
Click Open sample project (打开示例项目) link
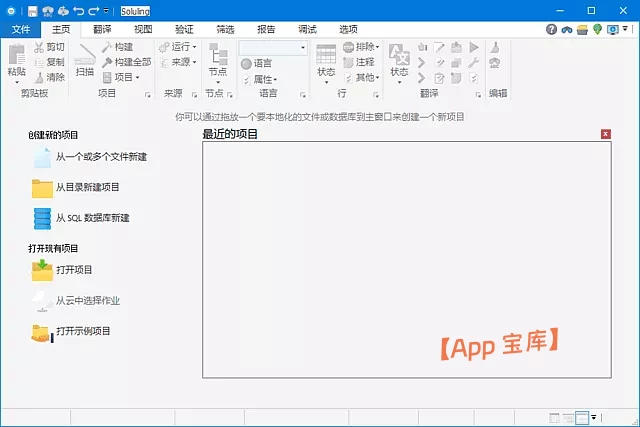pos(71,332)
